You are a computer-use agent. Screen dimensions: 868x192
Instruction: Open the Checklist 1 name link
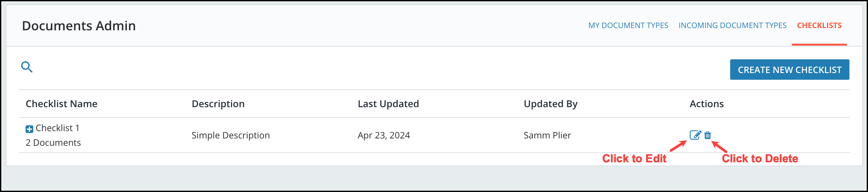[58, 128]
